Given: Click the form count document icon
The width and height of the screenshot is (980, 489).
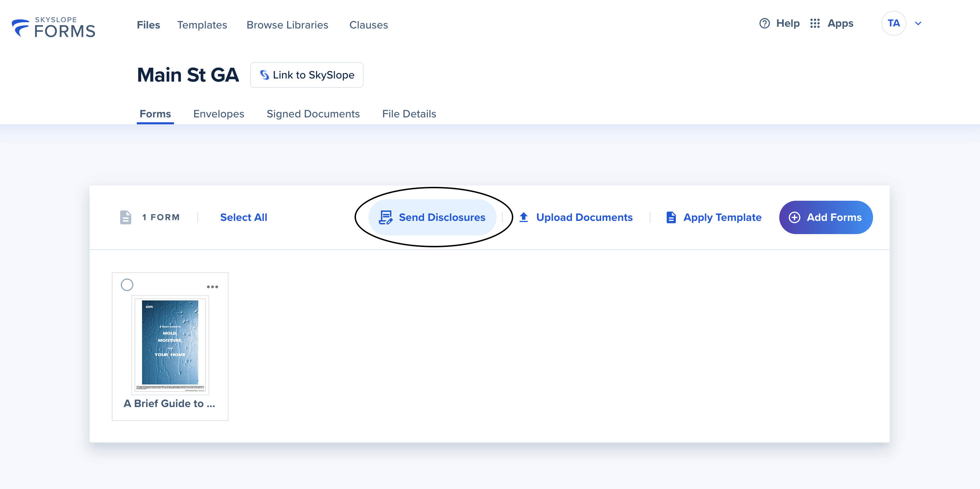Looking at the screenshot, I should [x=126, y=217].
